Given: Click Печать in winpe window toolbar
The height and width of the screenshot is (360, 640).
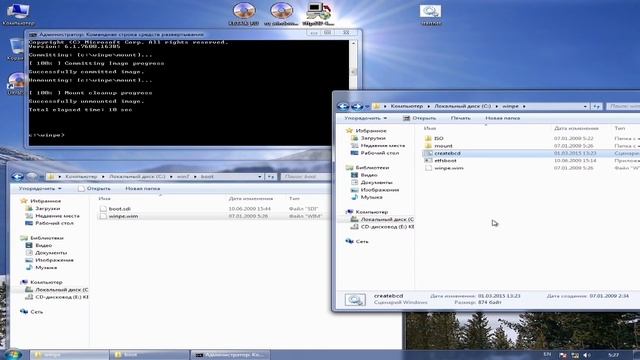Looking at the screenshot, I should tap(460, 118).
